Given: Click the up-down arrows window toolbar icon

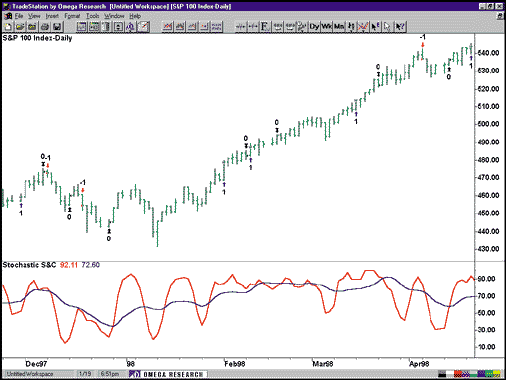Looking at the screenshot, I should coord(118,27).
